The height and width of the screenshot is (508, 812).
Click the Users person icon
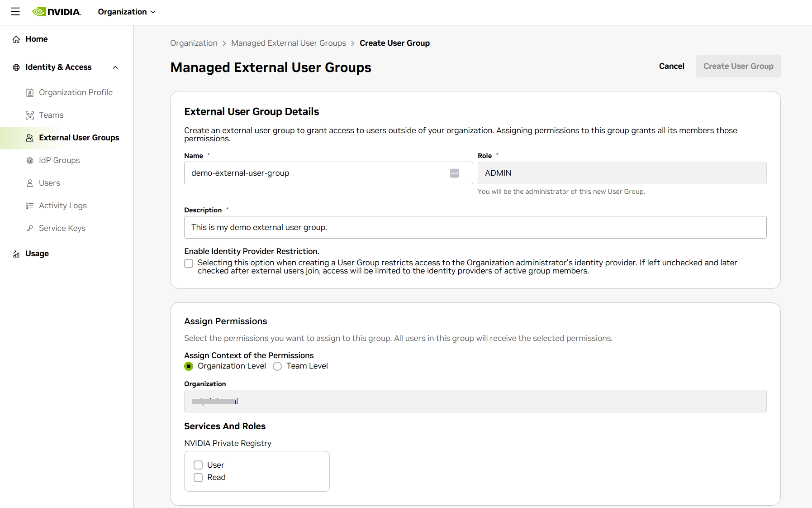pos(30,183)
